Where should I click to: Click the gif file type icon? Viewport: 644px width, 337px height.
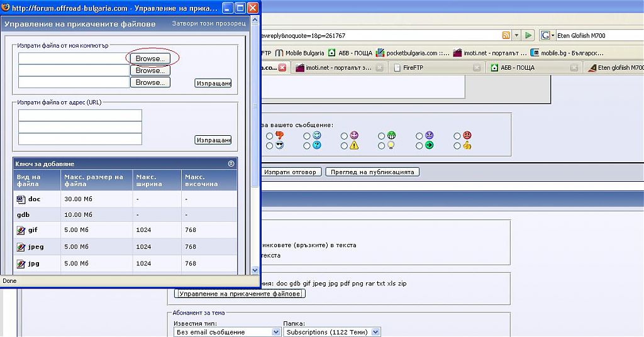[x=21, y=230]
